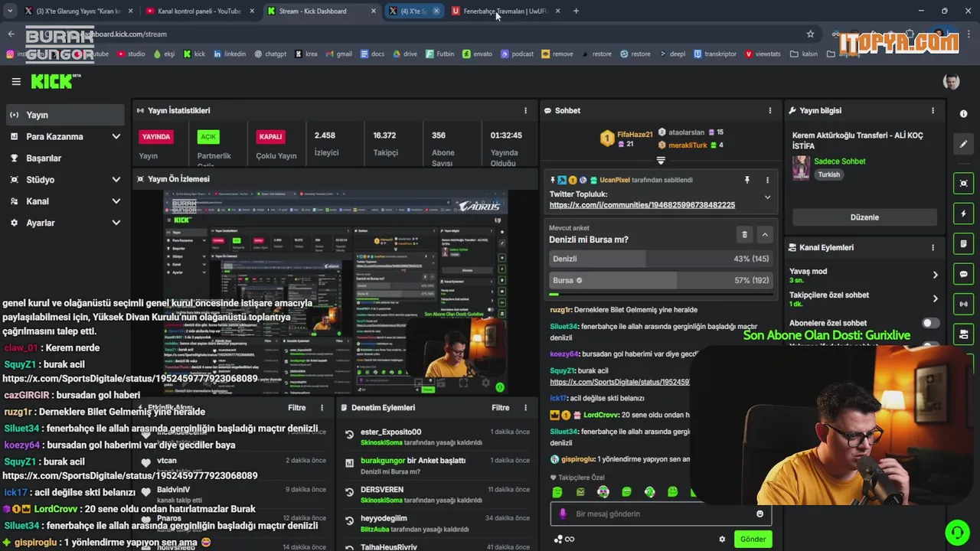
Task: Click the green headset support button
Action: pos(955,531)
